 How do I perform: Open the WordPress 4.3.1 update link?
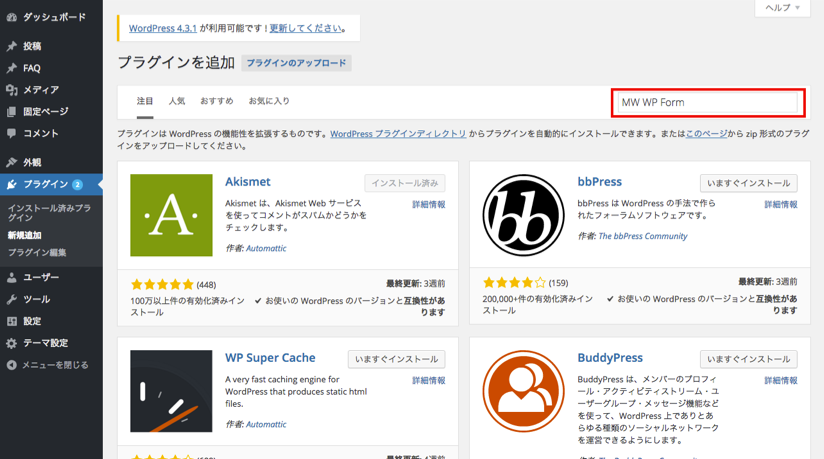[x=165, y=28]
